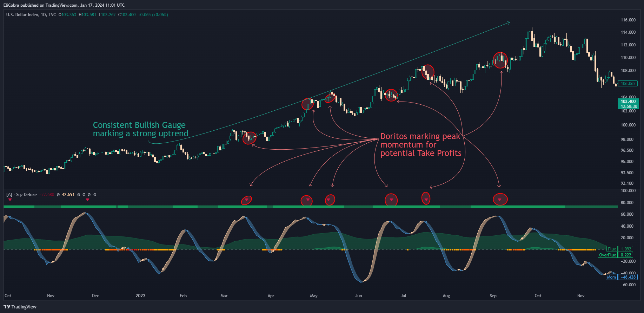This screenshot has height=313, width=644.
Task: Select the 'Consistent Bullish Gauge' text note
Action: click(140, 129)
